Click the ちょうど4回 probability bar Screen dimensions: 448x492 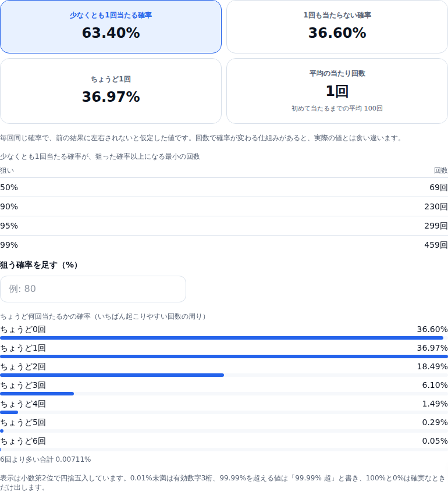(224, 412)
